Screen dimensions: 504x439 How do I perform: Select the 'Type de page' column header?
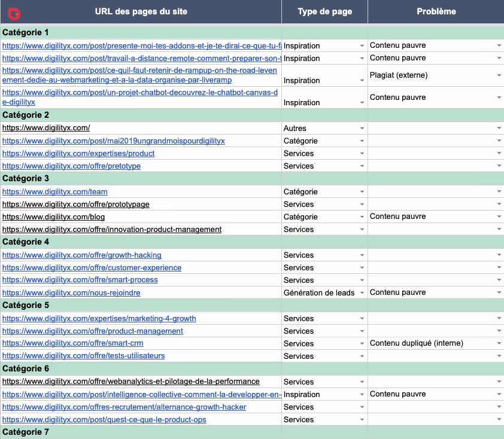(x=324, y=11)
